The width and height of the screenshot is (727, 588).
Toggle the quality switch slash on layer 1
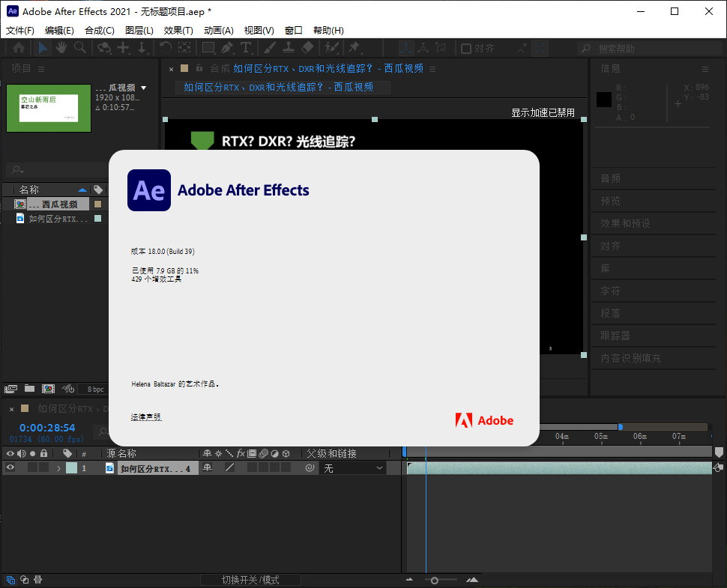pyautogui.click(x=229, y=468)
